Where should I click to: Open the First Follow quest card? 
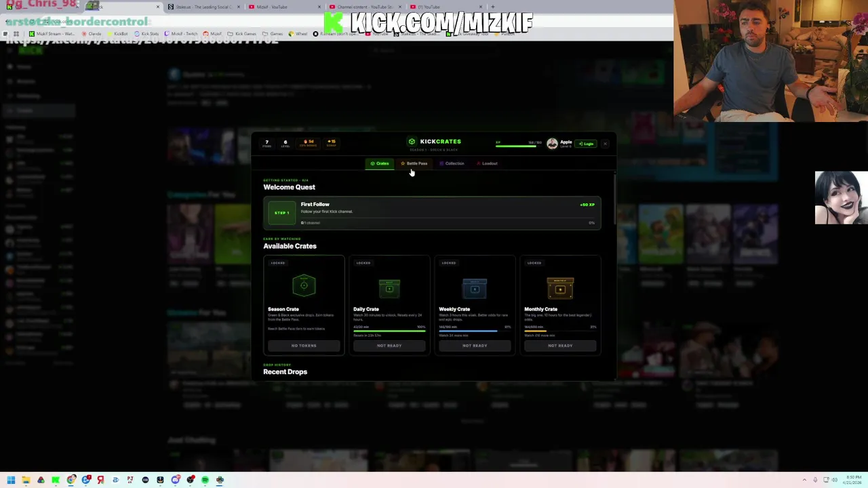coord(432,213)
